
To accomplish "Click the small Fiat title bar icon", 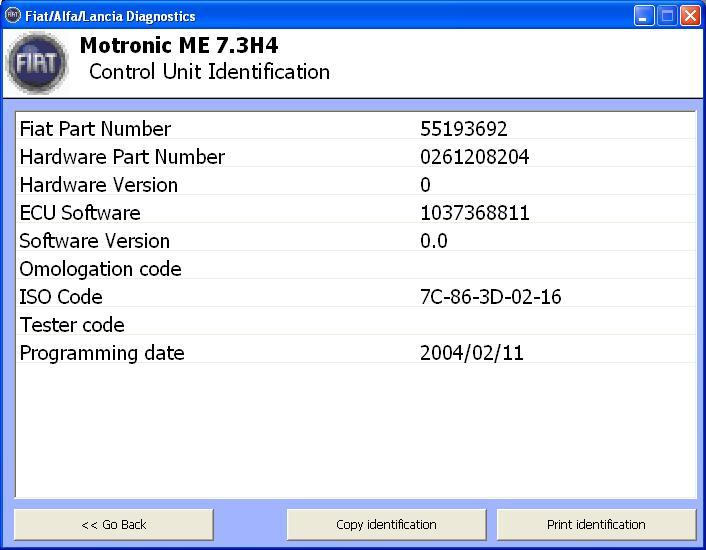I will 13,15.
